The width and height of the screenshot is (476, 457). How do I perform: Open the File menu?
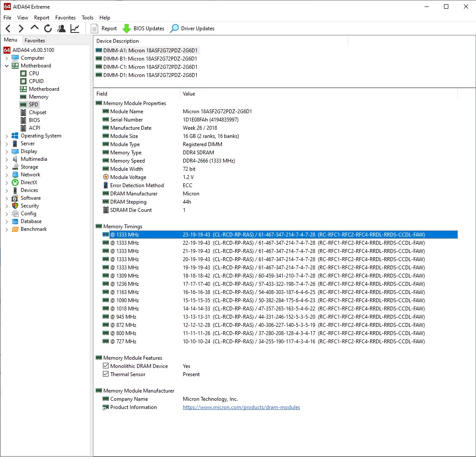pos(7,18)
